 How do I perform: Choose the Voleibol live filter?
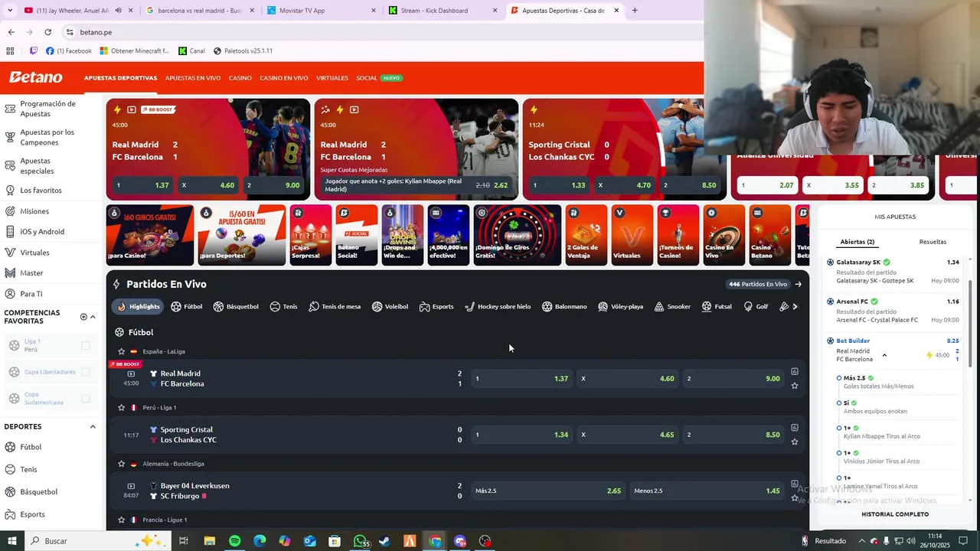click(x=390, y=306)
